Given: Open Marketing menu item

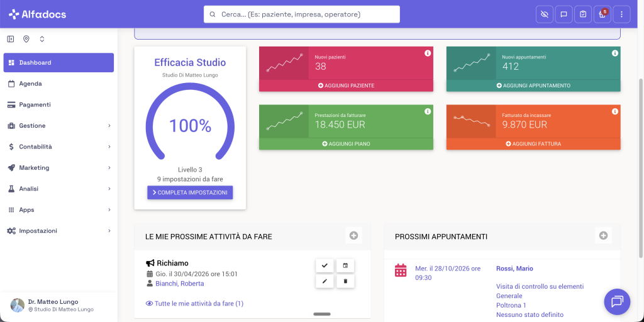Looking at the screenshot, I should (x=58, y=167).
